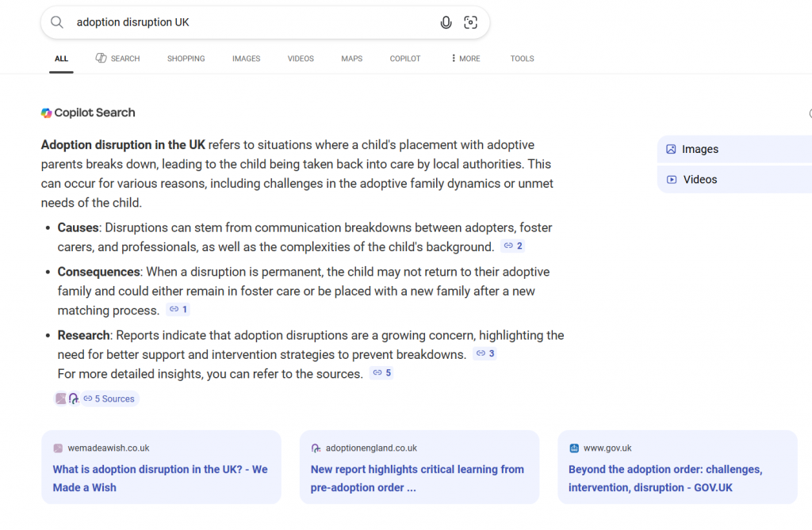Click the wemadeawish.co.uk favicon
Image resolution: width=812 pixels, height=530 pixels.
coord(57,448)
